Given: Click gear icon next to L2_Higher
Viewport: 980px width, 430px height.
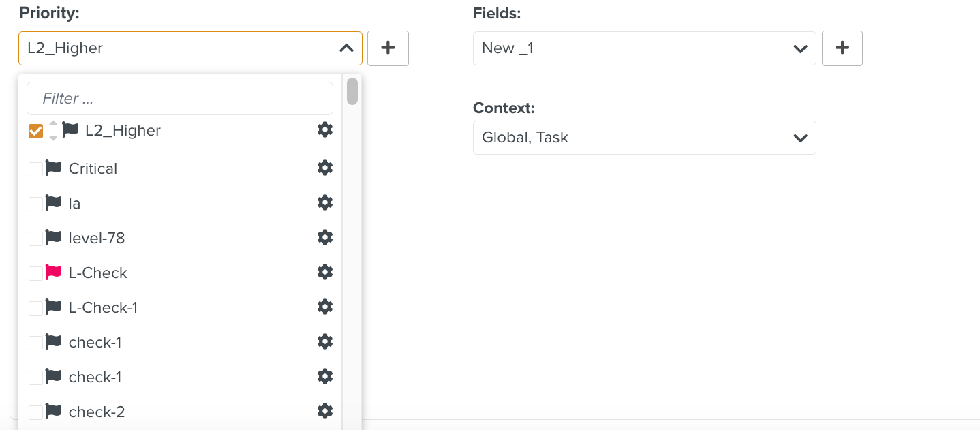Looking at the screenshot, I should 325,129.
